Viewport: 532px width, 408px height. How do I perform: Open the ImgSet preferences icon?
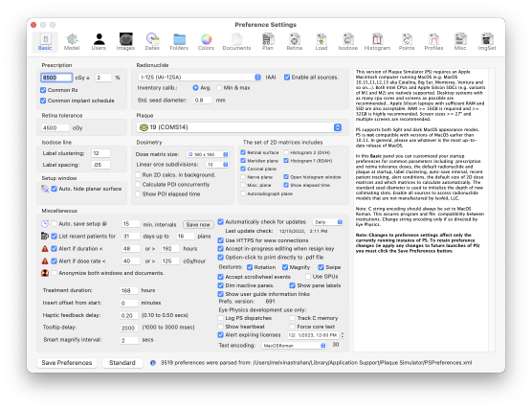coord(487,42)
